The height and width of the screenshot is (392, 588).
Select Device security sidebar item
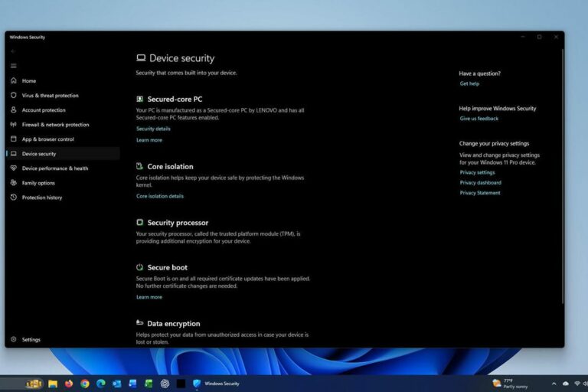tap(38, 154)
